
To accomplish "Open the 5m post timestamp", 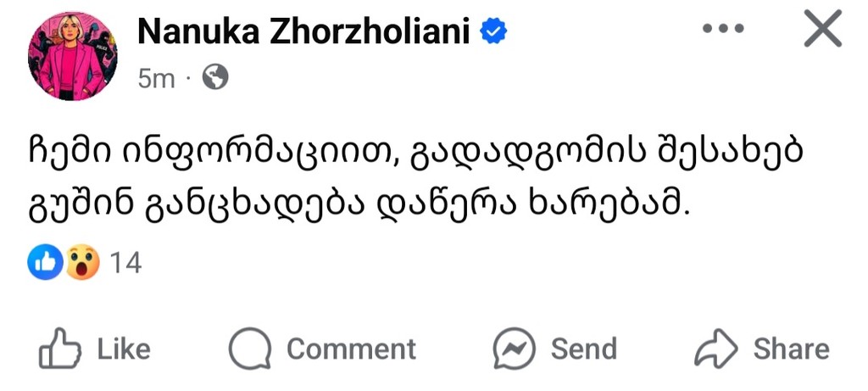I will [x=155, y=79].
